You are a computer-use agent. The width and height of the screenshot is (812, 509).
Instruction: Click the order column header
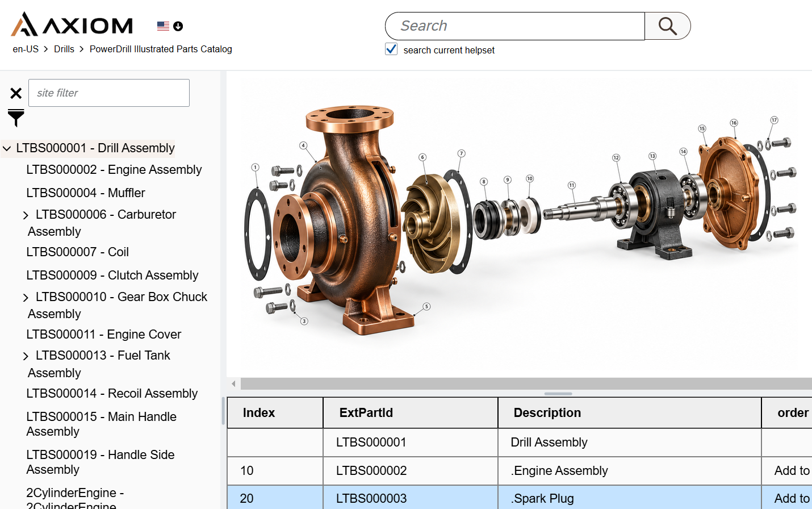click(787, 413)
